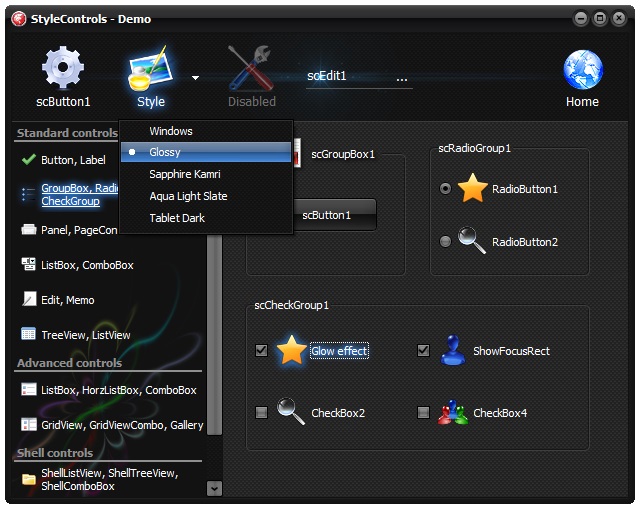Click the Advanced controls header

pos(69,363)
